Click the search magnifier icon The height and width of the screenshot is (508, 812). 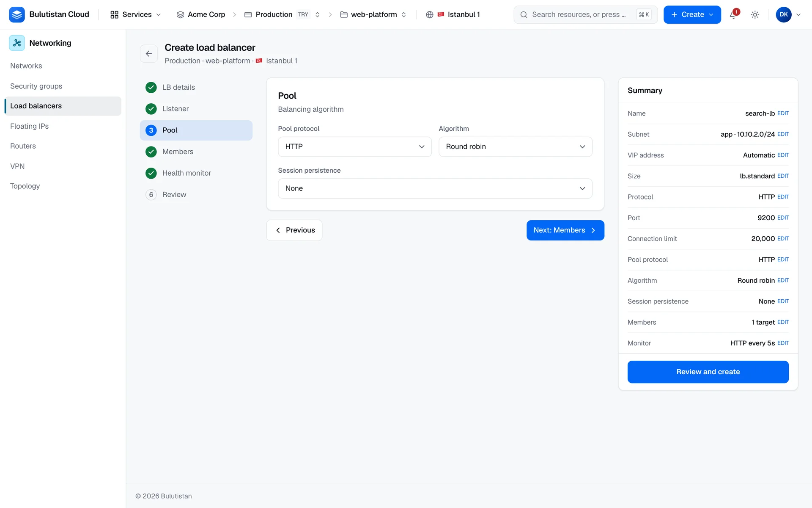[x=524, y=15]
